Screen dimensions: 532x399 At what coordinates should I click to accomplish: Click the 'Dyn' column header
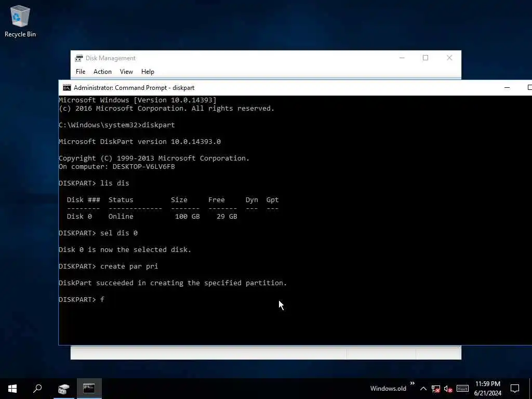[252, 200]
